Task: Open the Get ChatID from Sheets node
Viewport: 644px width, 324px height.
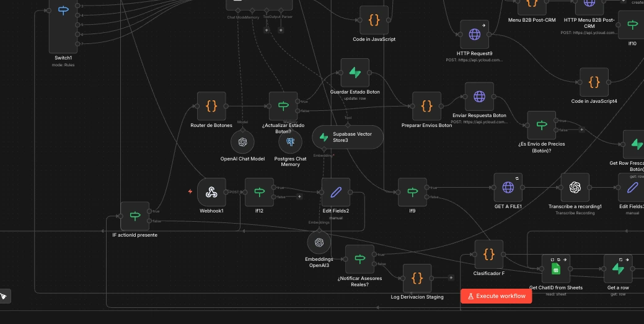Action: [556, 269]
